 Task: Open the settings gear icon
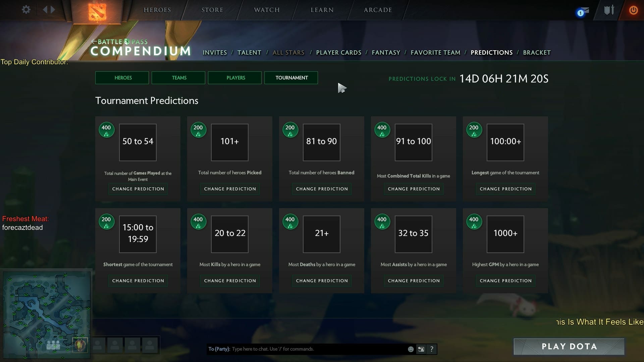tap(26, 10)
